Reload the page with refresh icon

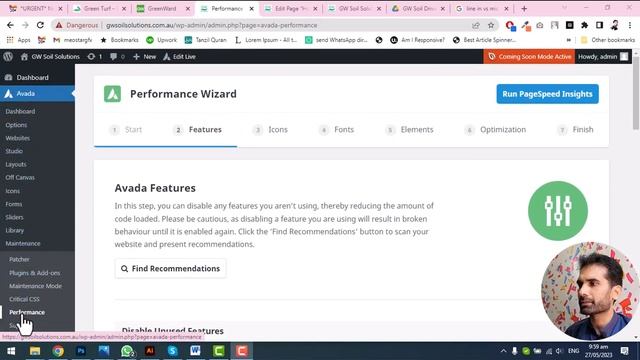[40, 25]
